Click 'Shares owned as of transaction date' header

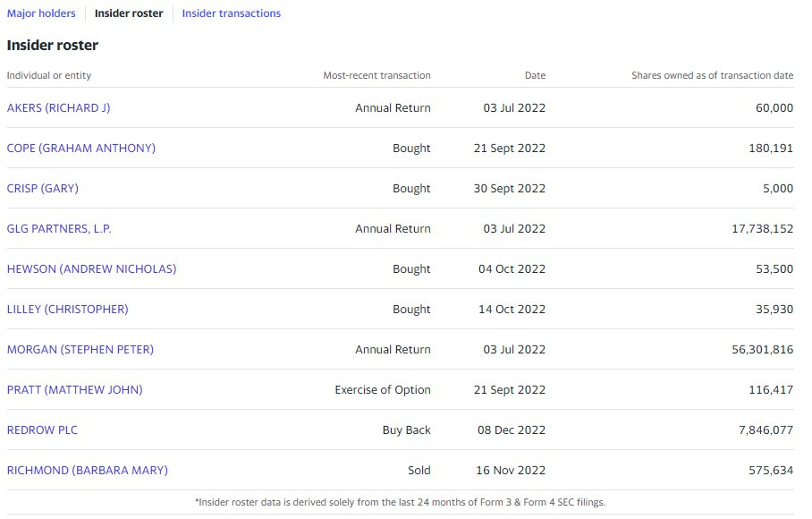712,75
